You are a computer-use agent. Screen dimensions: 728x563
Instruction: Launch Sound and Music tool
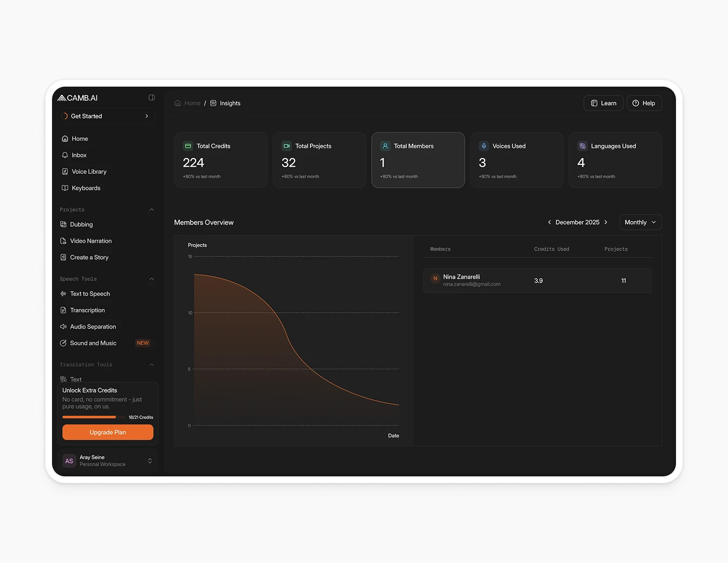tap(93, 343)
